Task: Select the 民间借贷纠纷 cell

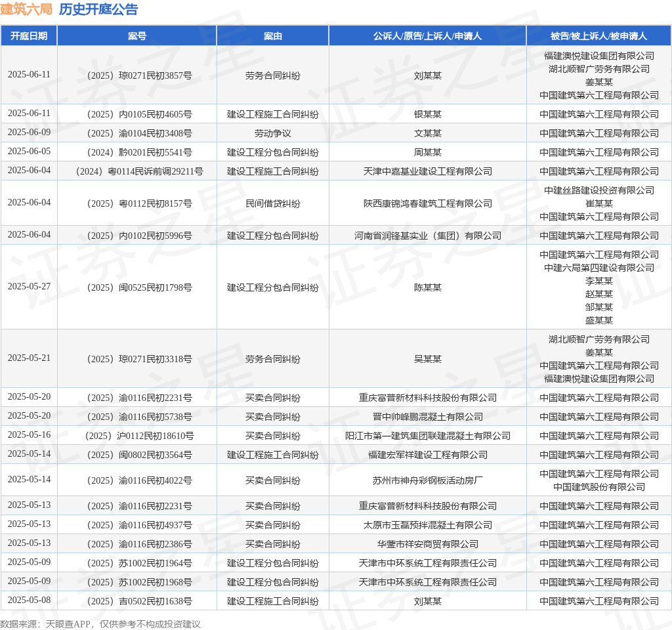Action: tap(273, 203)
